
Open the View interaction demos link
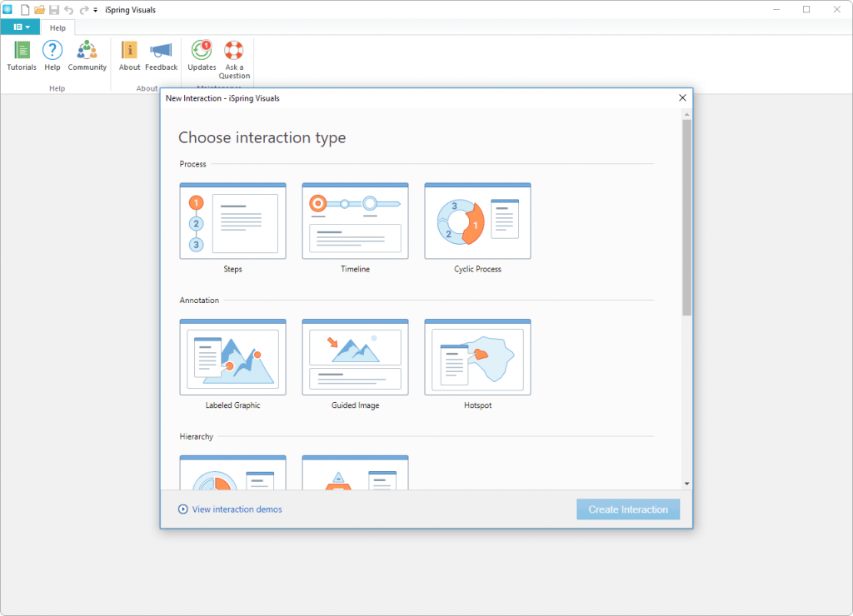(237, 509)
